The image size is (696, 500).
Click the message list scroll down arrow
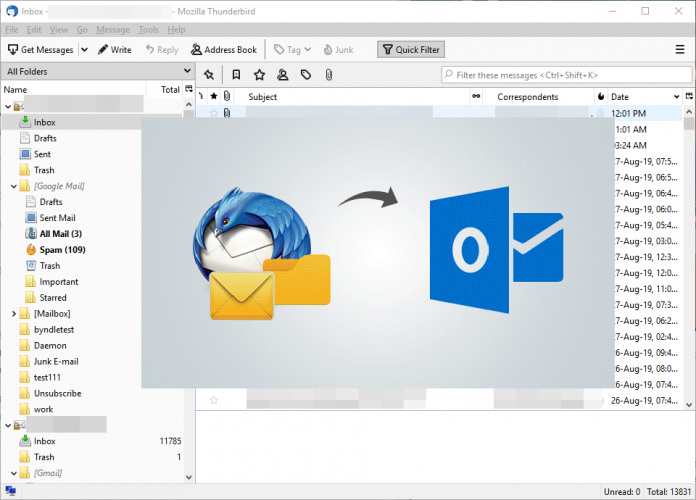(x=689, y=405)
